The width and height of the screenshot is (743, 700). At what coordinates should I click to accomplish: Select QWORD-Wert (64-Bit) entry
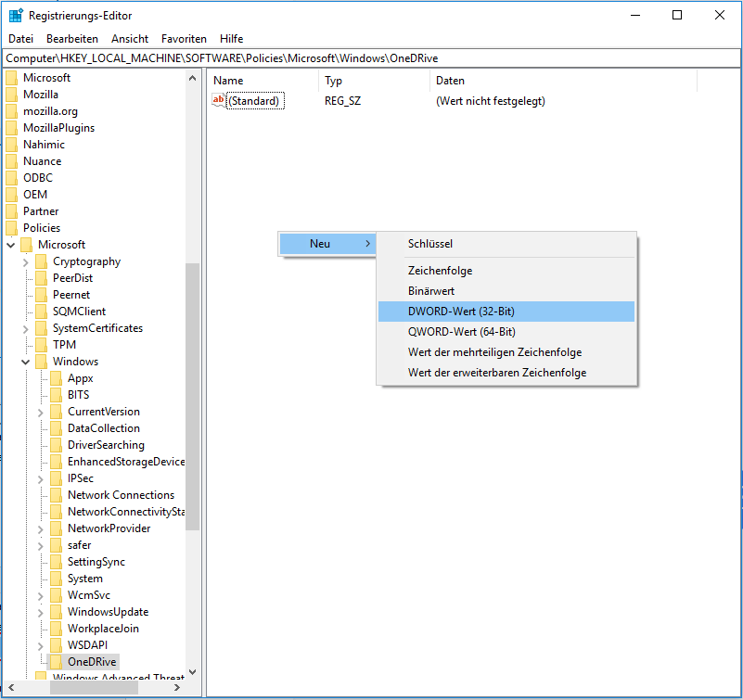coord(506,332)
